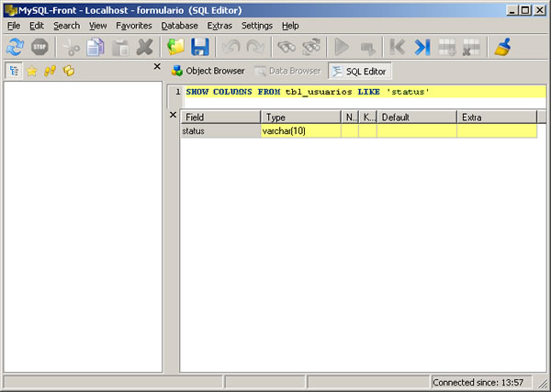Click the Default column header
Screen dimensions: 551x392
(417, 117)
